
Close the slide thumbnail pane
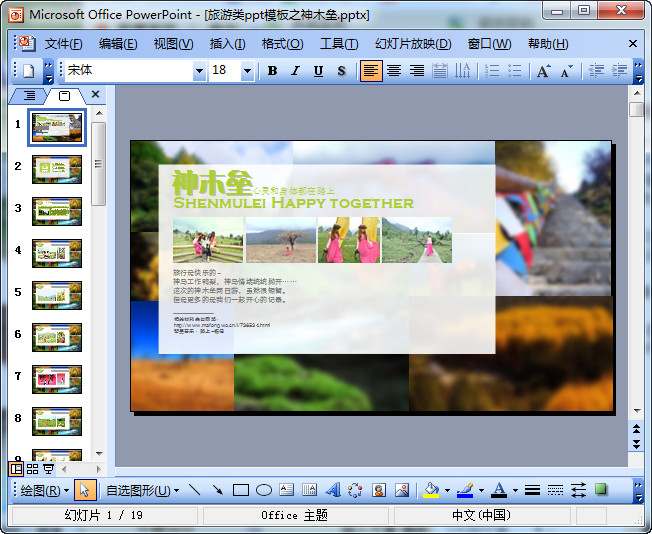click(95, 94)
